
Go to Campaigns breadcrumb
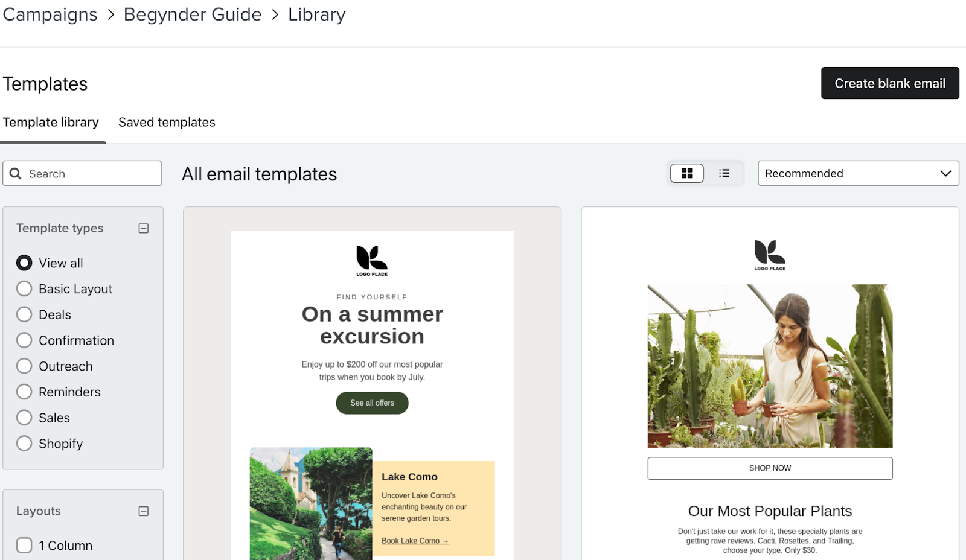(50, 14)
